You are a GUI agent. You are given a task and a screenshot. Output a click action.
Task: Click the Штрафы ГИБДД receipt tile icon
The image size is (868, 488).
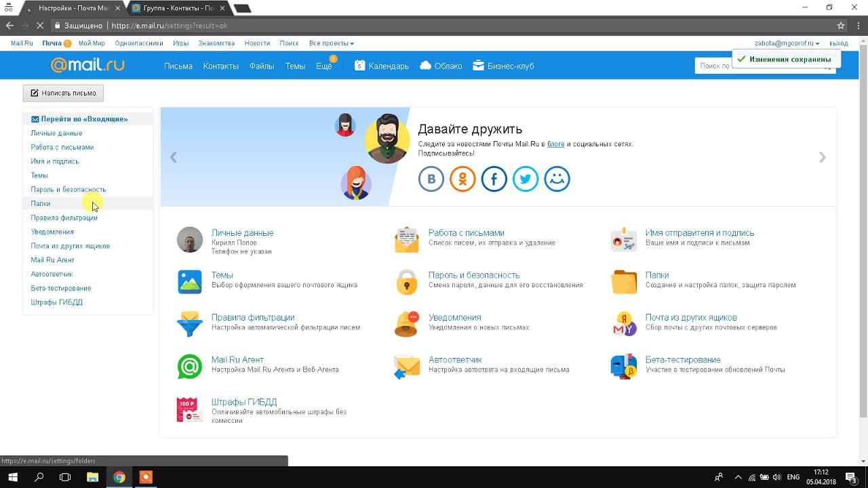pos(190,409)
